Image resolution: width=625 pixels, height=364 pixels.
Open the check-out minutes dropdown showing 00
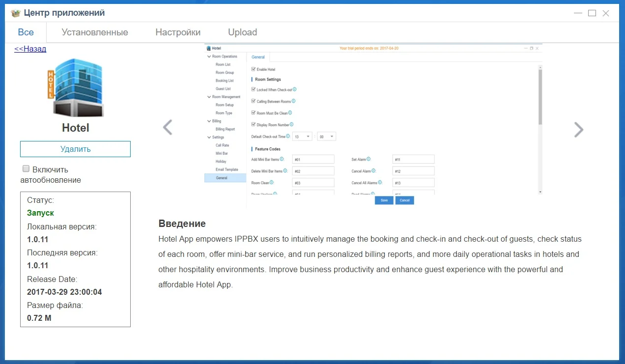(327, 137)
